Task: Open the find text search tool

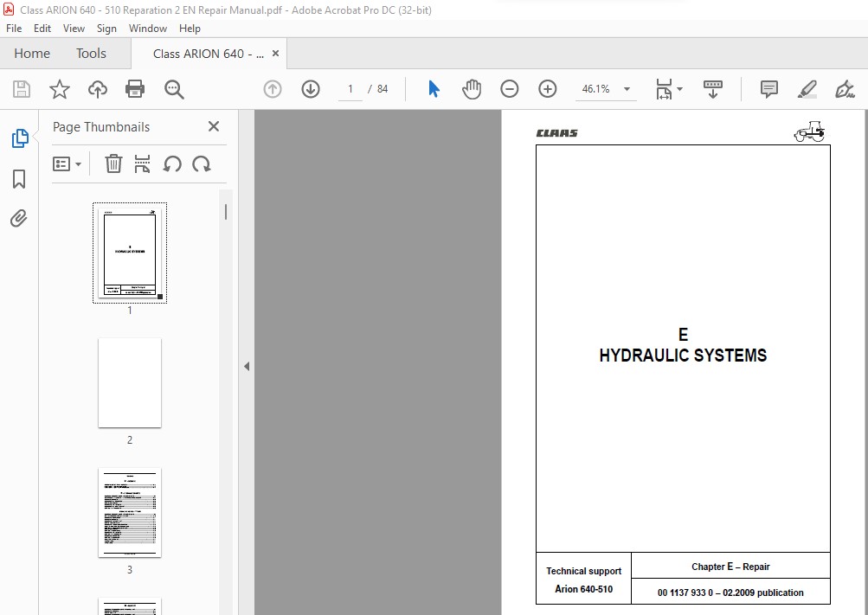Action: 174,89
